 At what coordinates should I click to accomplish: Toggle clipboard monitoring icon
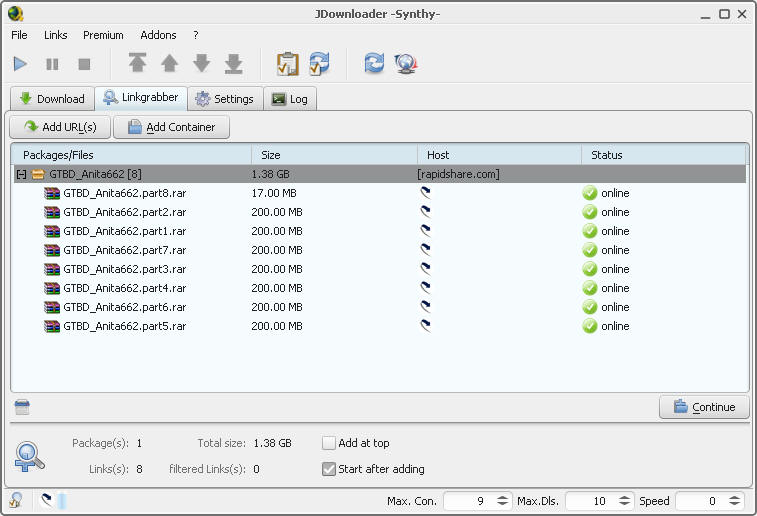287,64
